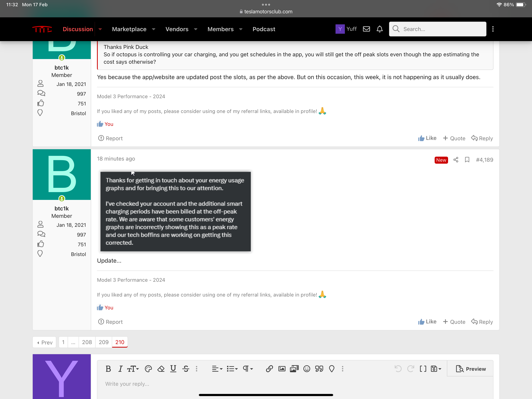Open the smilies emoji picker

pyautogui.click(x=307, y=369)
